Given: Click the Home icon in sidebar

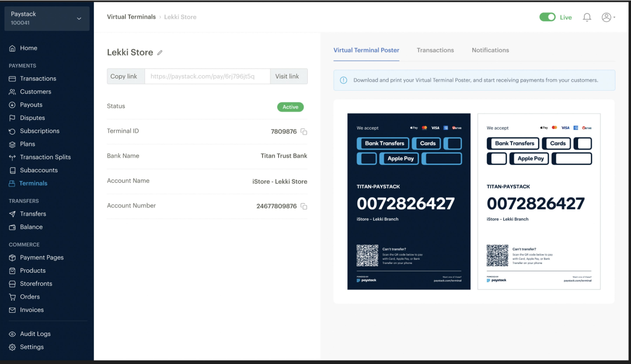Looking at the screenshot, I should pyautogui.click(x=12, y=48).
